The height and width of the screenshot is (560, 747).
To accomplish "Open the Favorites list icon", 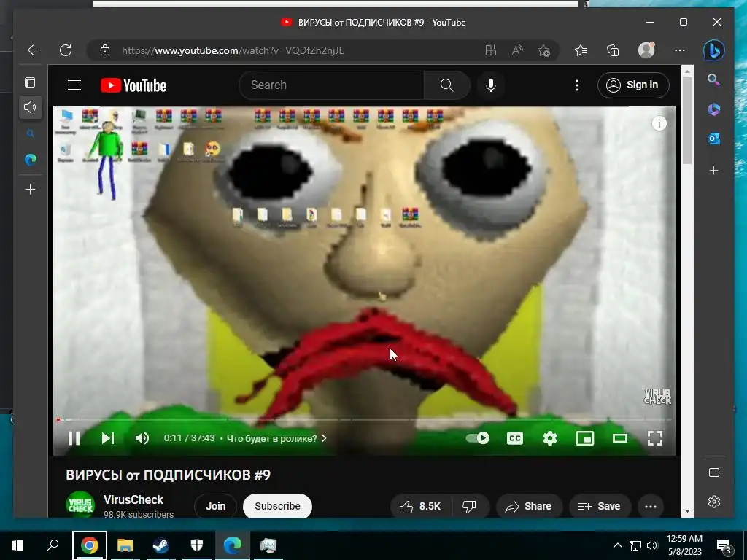I will 580,50.
